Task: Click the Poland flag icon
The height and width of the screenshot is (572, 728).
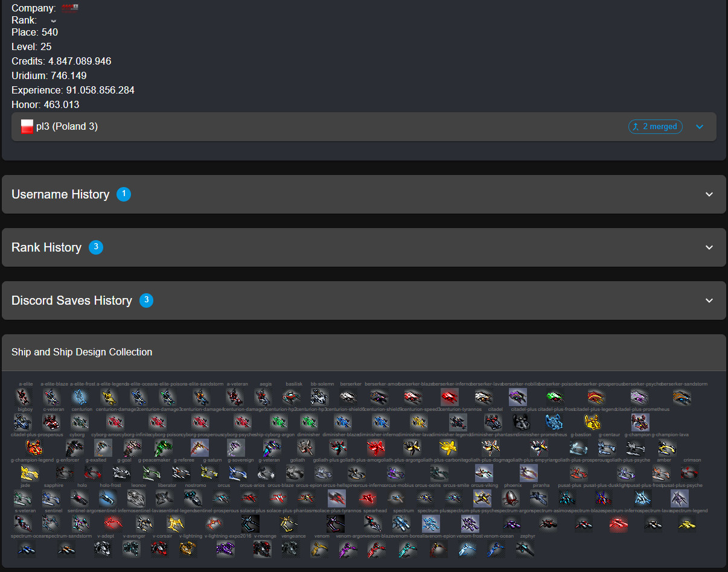Action: (27, 127)
